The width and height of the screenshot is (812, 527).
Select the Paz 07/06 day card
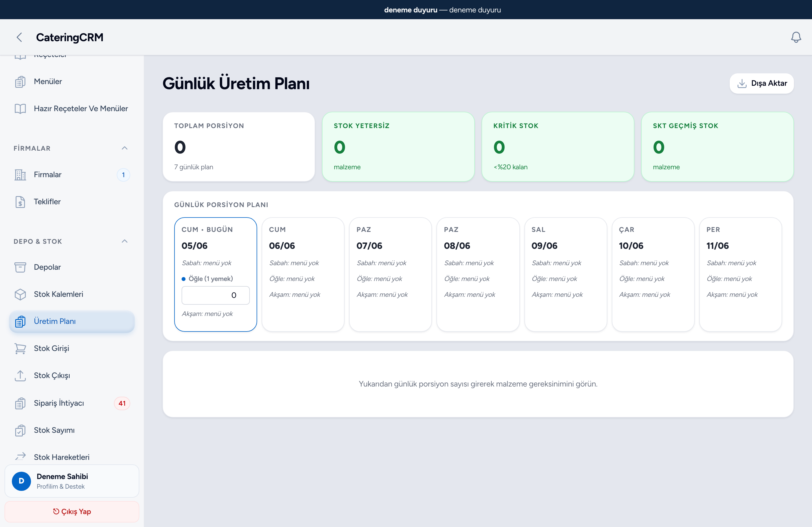pyautogui.click(x=390, y=275)
